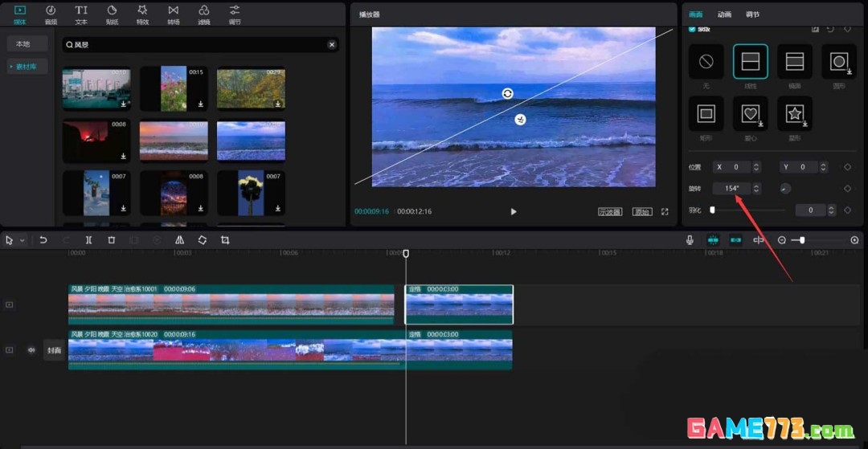Pick the star mask shape

[794, 114]
